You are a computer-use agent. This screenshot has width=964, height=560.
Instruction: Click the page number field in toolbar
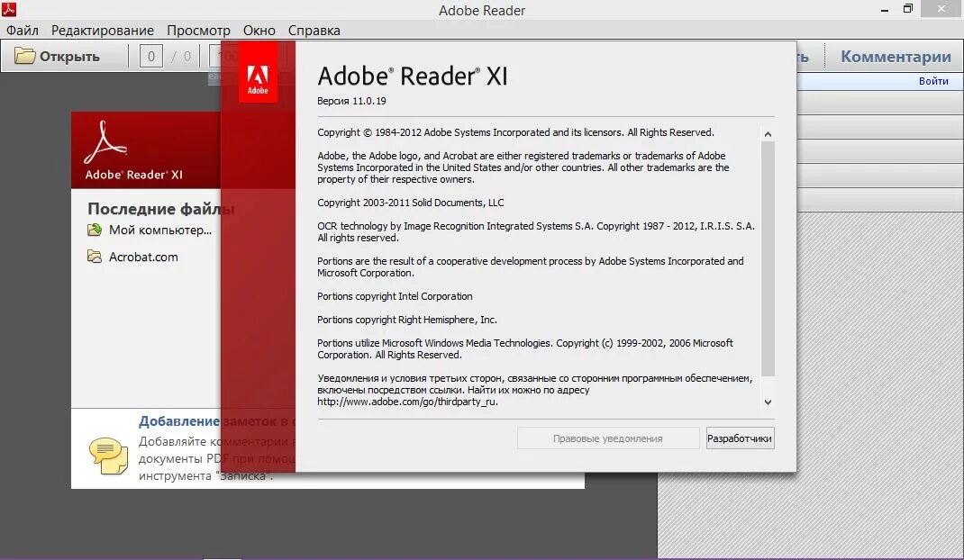coord(150,57)
